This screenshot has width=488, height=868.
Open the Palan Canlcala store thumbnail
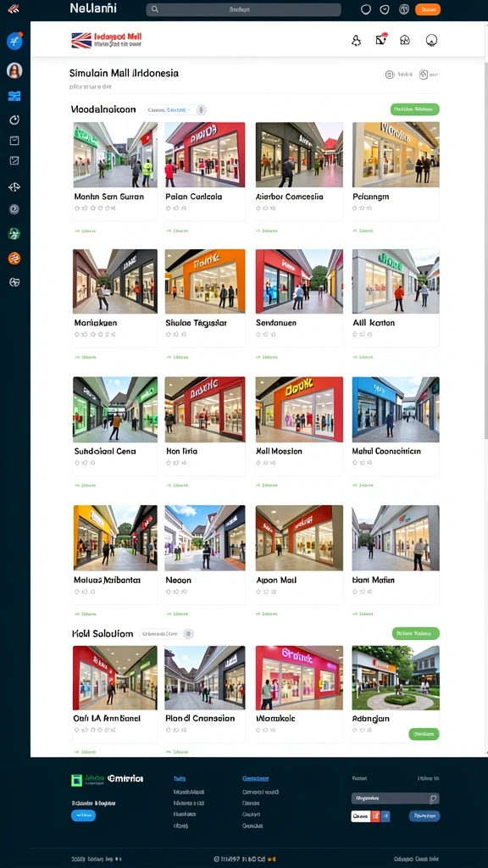pos(205,154)
